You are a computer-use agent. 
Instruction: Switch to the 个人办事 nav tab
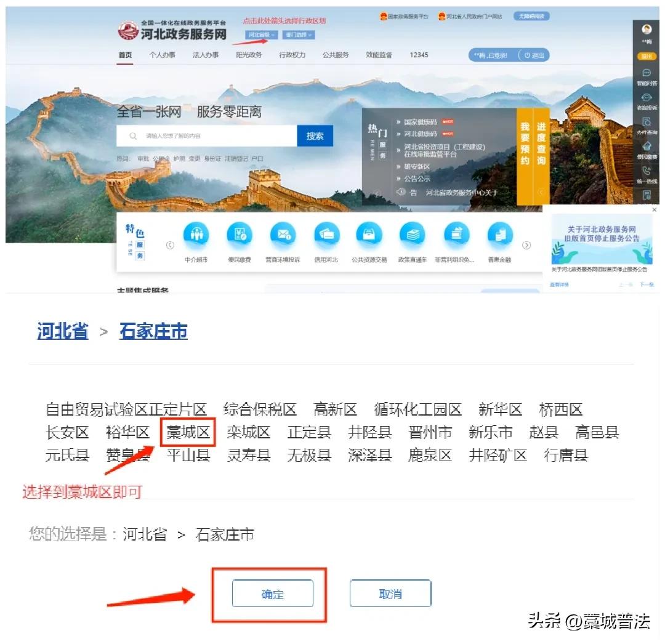point(162,55)
